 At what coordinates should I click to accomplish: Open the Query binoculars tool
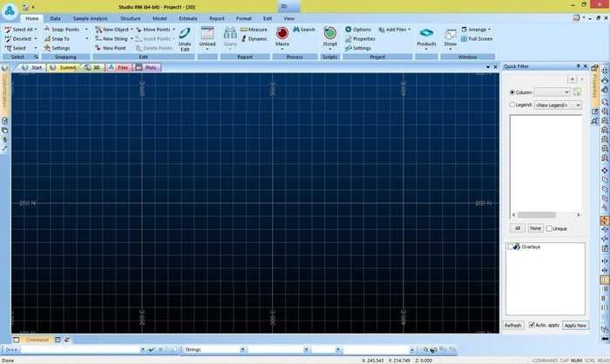230,33
